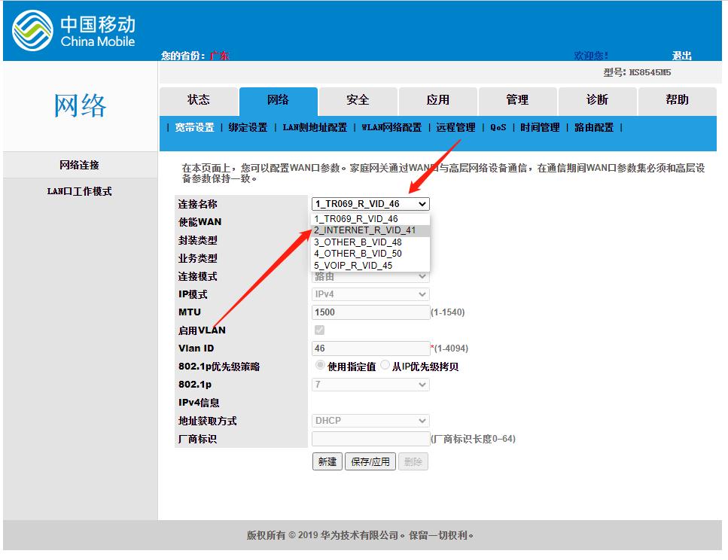728x560 pixels.
Task: Select the 5_VOIP_R_VID_45 option
Action: click(x=361, y=266)
